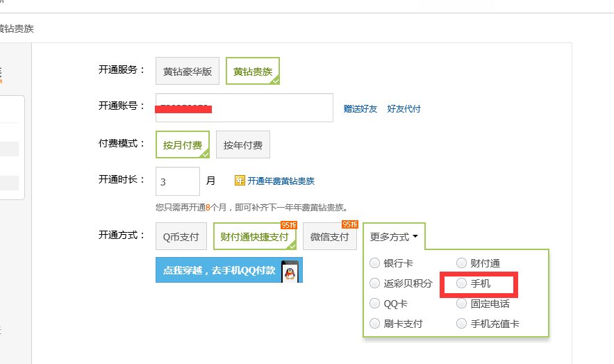Click the 95折 badge on 微信支付
614x364 pixels.
click(349, 224)
